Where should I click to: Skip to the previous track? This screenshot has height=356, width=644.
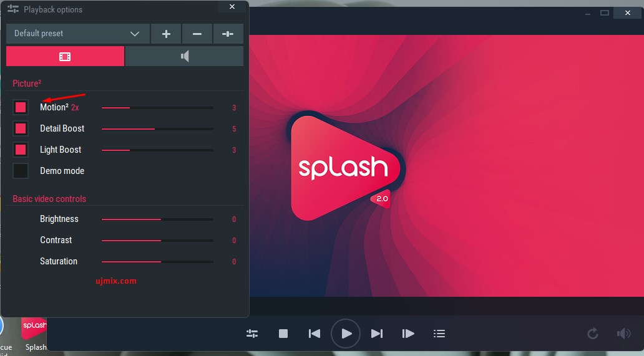314,334
